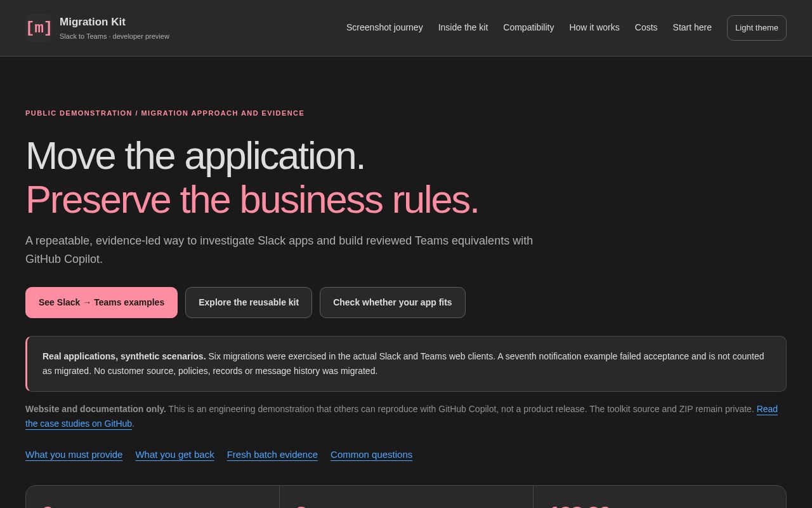
Task: Go to Inside the kit section
Action: click(x=463, y=27)
